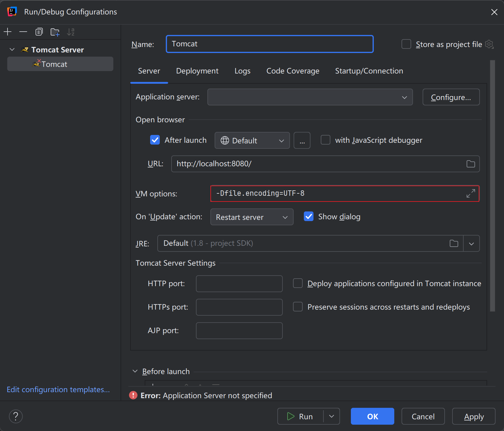Browse for a JRE using its folder icon
The image size is (504, 431).
(454, 243)
